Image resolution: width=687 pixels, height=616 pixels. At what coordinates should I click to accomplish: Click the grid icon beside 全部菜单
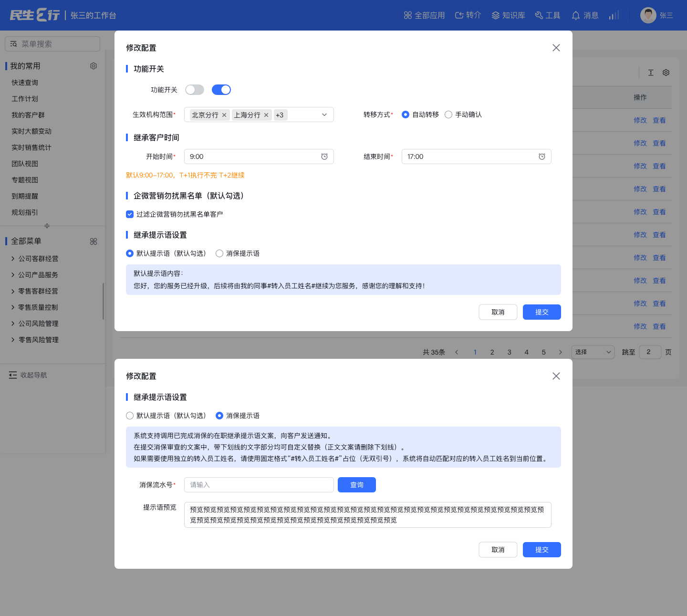(94, 241)
